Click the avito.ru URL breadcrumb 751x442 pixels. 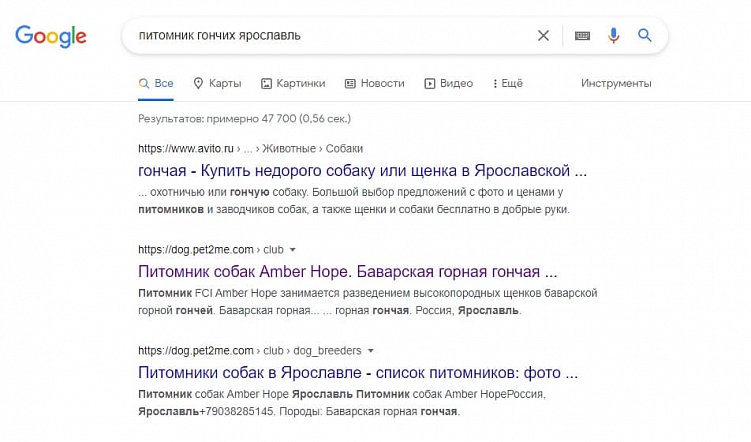250,149
